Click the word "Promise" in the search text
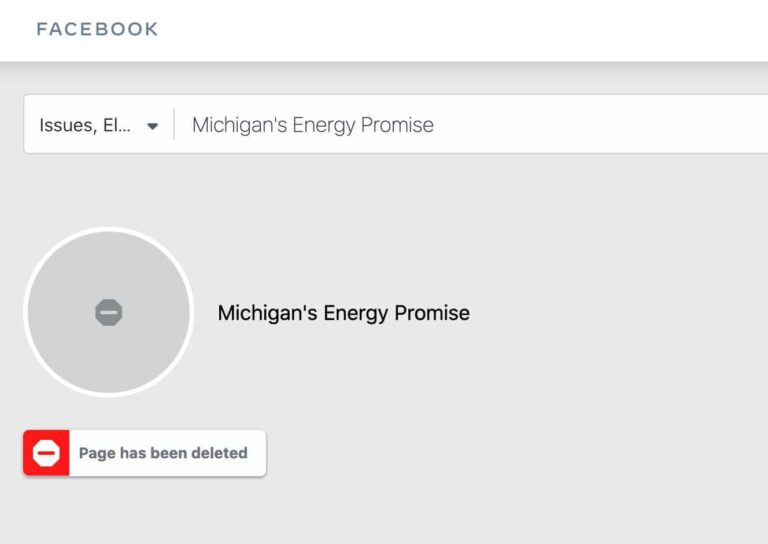Image resolution: width=768 pixels, height=544 pixels. tap(398, 125)
